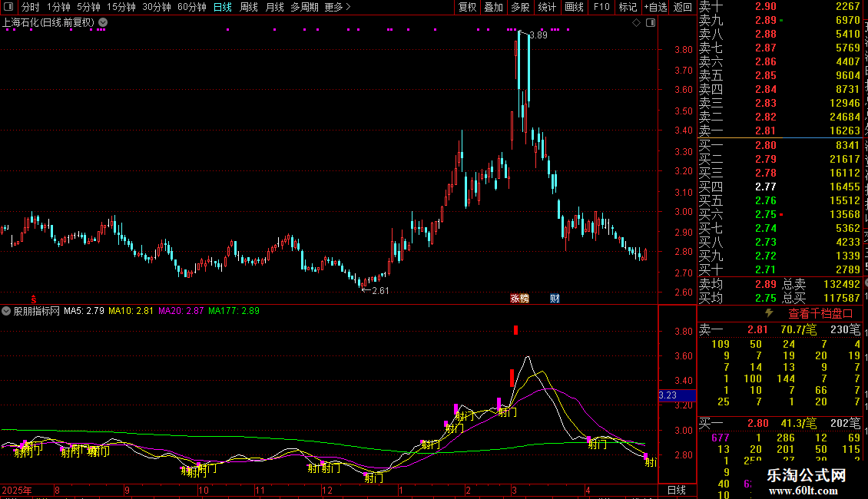Click the 70.7/笔 sell-one detail
Viewport: 868px width, 499px height.
coord(798,329)
